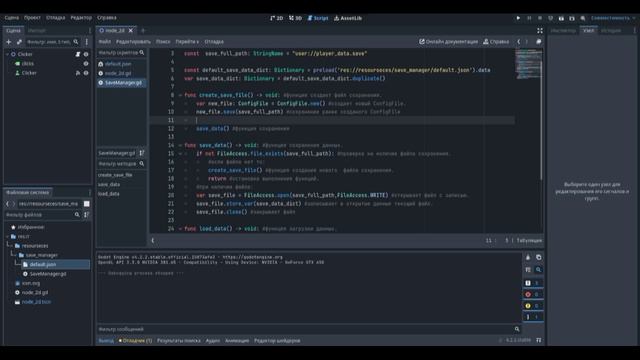Open the Справка main menu
640x360 pixels.
(107, 18)
